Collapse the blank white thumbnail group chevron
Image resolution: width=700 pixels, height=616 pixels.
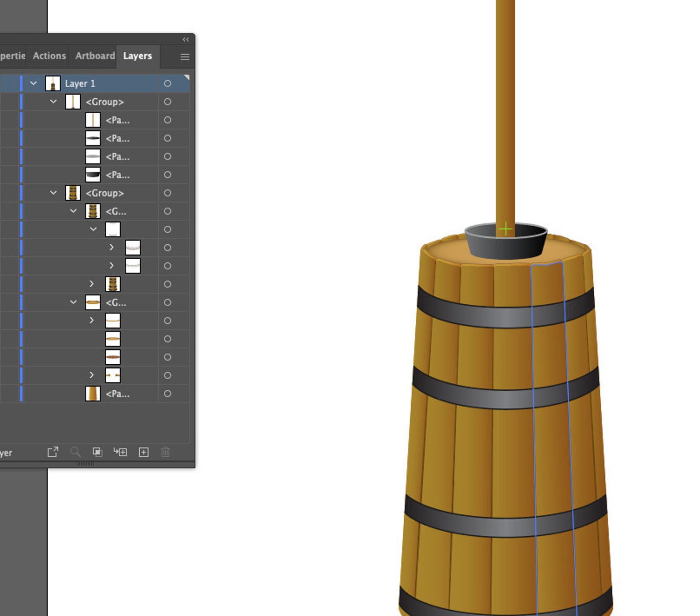click(x=93, y=229)
